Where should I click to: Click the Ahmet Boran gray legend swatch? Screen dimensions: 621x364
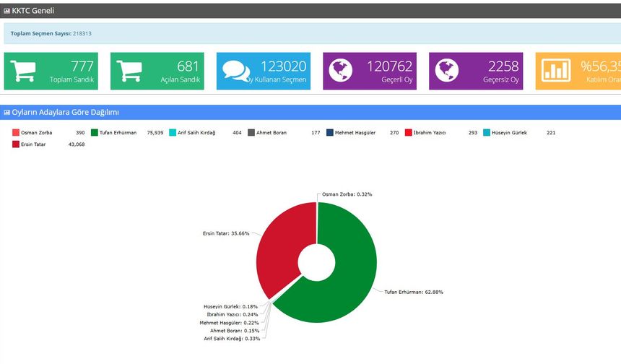(251, 133)
